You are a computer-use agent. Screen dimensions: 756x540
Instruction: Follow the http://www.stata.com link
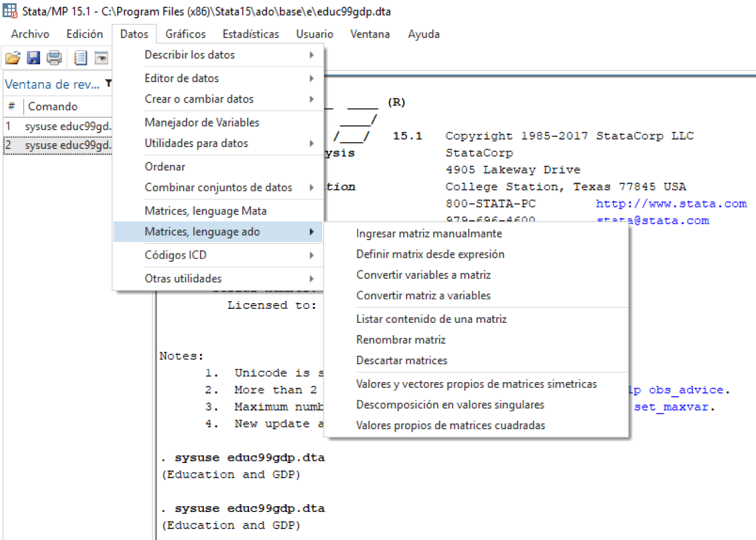click(671, 204)
